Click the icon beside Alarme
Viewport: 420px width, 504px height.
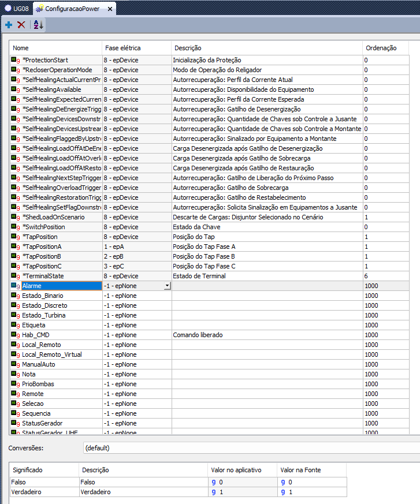pyautogui.click(x=16, y=286)
